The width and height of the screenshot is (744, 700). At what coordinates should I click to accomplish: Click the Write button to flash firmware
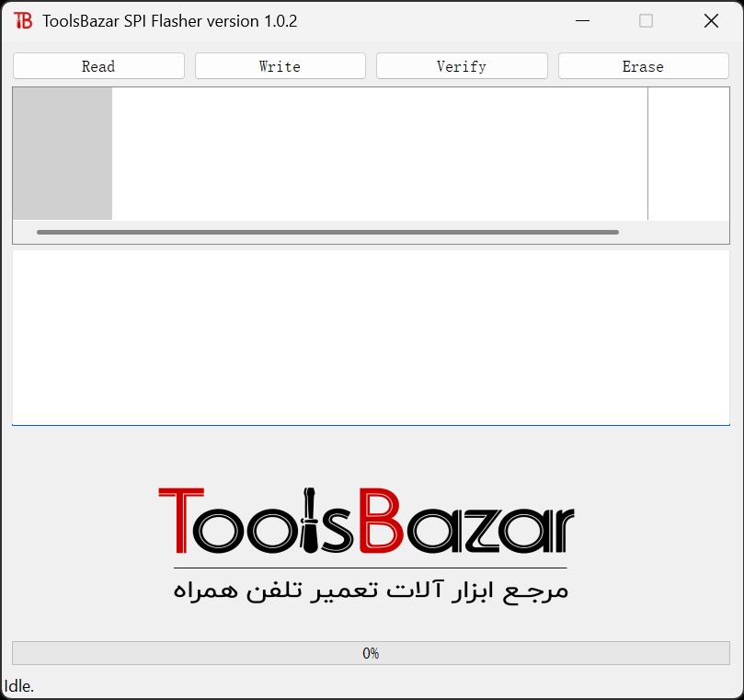pos(280,65)
